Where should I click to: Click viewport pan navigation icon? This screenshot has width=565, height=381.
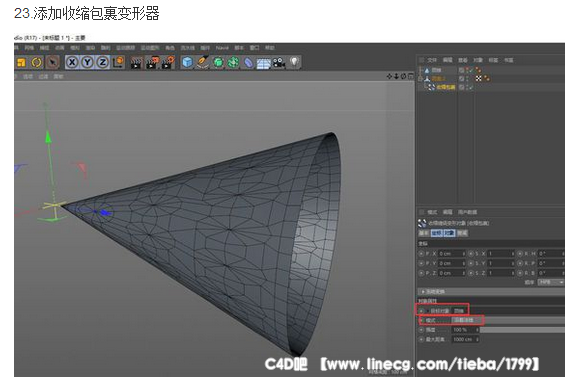[x=389, y=76]
